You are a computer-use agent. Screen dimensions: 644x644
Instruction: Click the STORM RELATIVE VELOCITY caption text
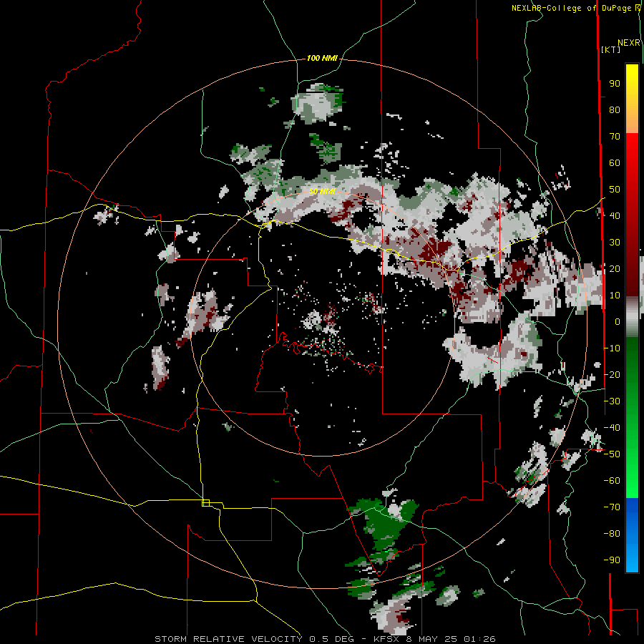coord(228,639)
